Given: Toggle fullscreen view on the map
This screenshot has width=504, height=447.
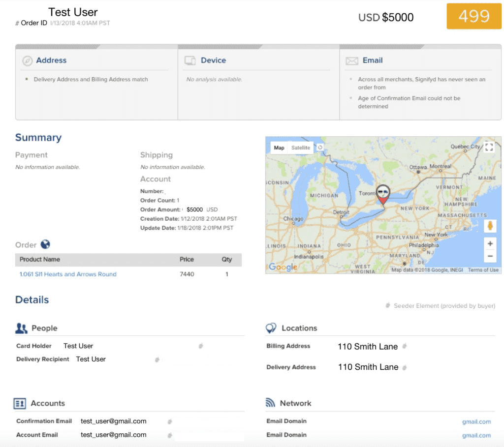Looking at the screenshot, I should [489, 147].
